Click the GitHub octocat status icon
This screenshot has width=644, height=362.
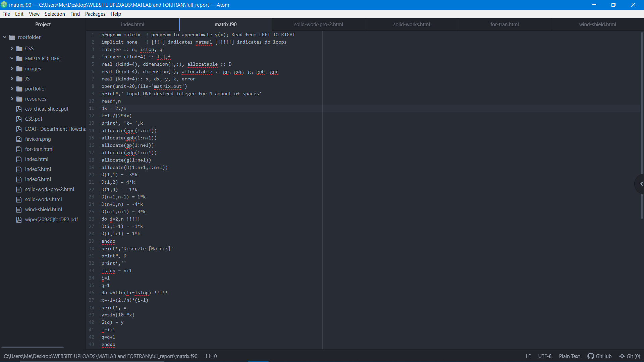tap(591, 356)
